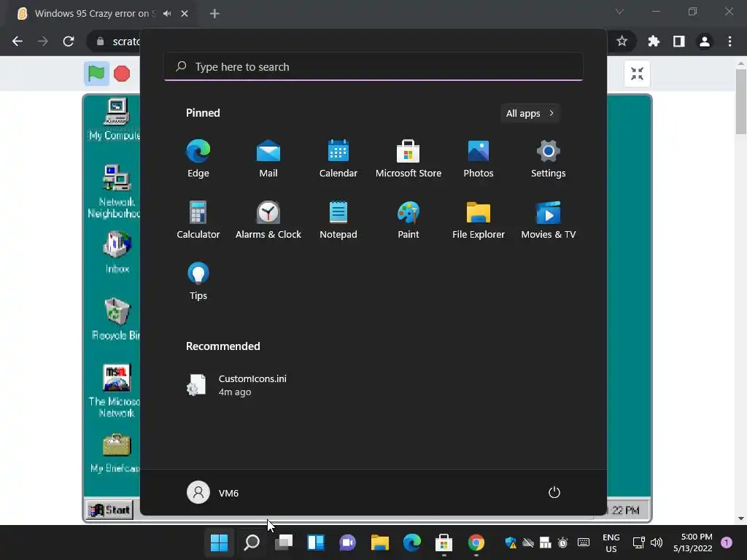Close the Windows 95 Crazy error tab

coord(185,13)
